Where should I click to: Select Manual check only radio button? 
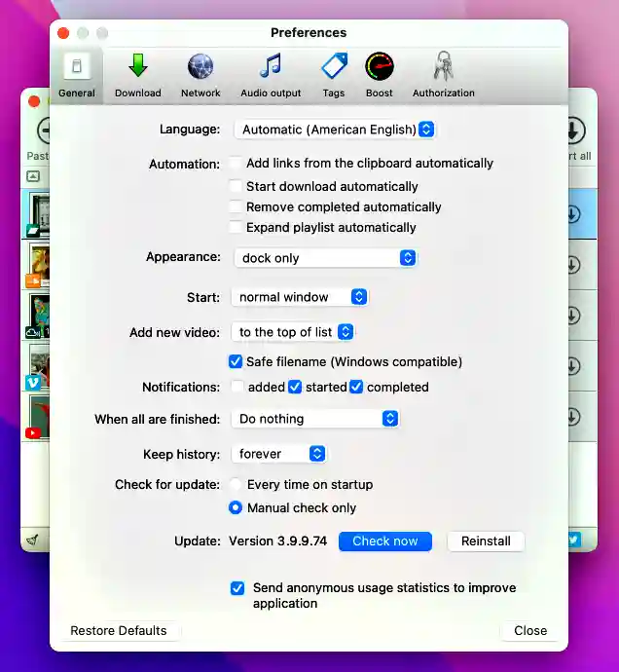(236, 507)
